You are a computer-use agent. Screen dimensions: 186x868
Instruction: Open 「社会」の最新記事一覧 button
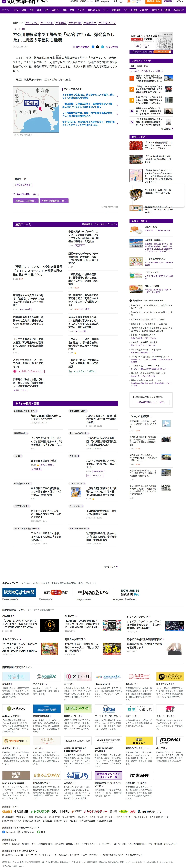pos(54,201)
